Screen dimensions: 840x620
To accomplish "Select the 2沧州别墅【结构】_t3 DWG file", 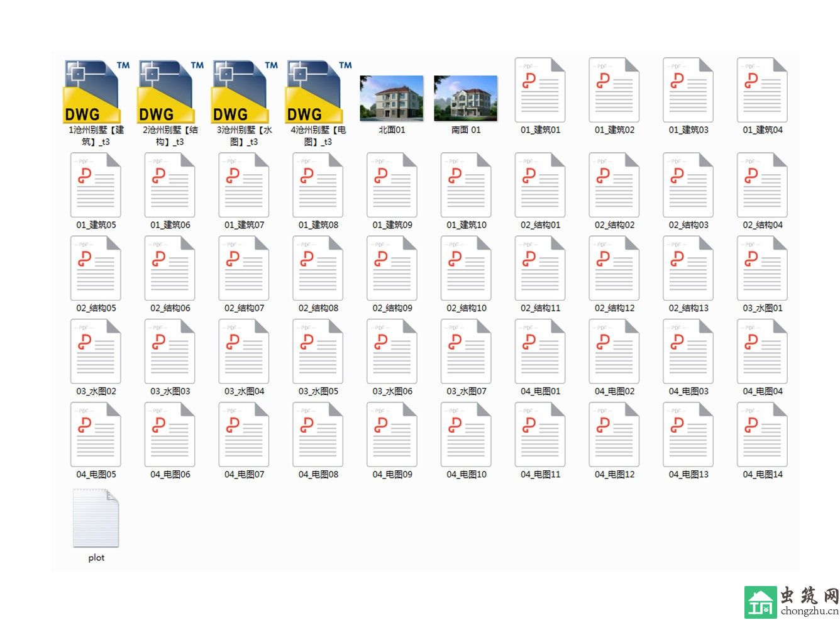I will coord(170,92).
